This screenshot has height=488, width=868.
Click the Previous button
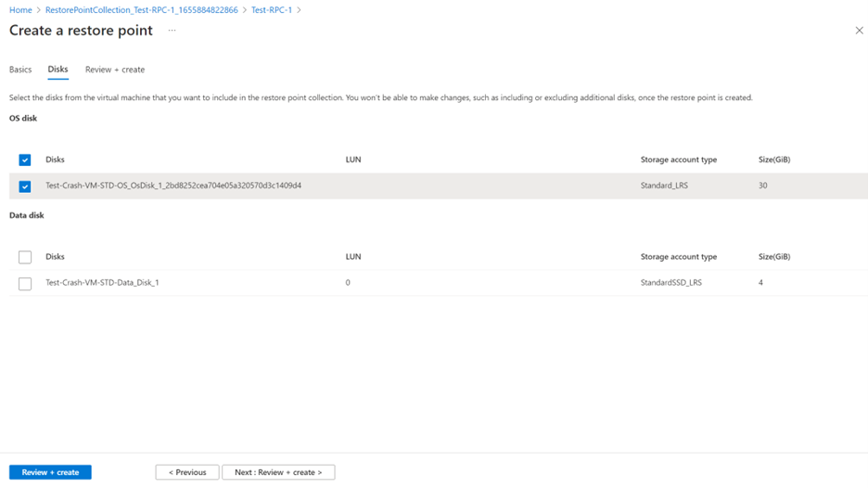[187, 472]
